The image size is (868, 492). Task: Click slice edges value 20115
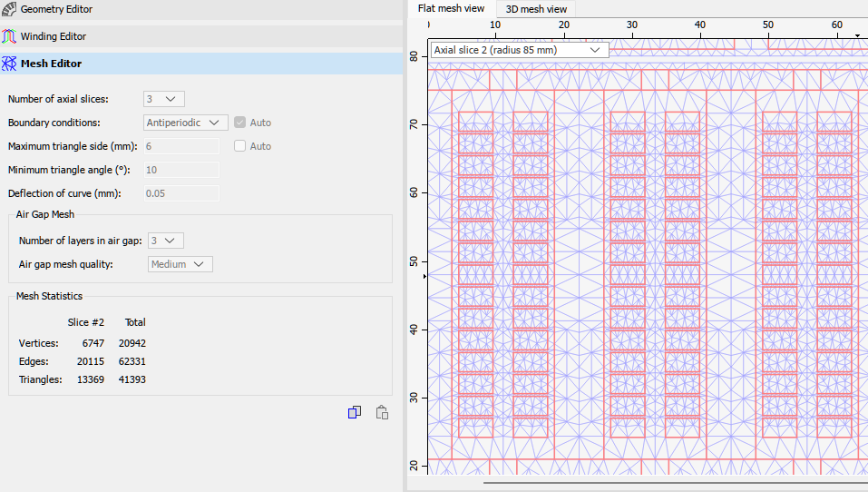click(x=90, y=361)
